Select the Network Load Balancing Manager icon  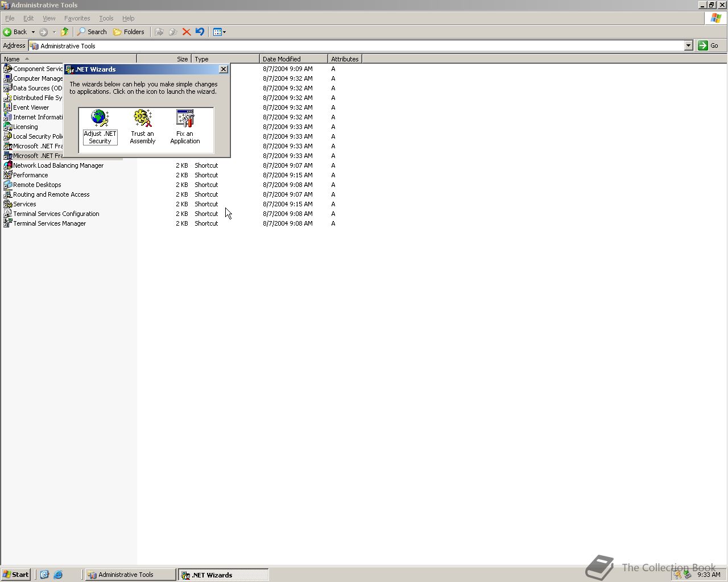(8, 165)
